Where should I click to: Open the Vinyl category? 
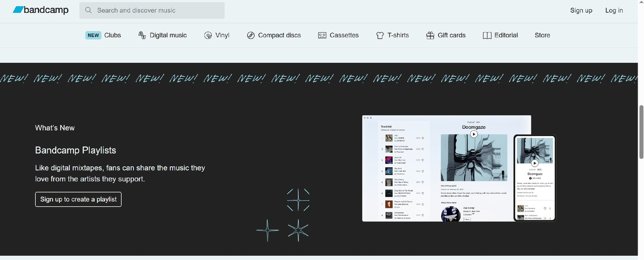pyautogui.click(x=222, y=35)
